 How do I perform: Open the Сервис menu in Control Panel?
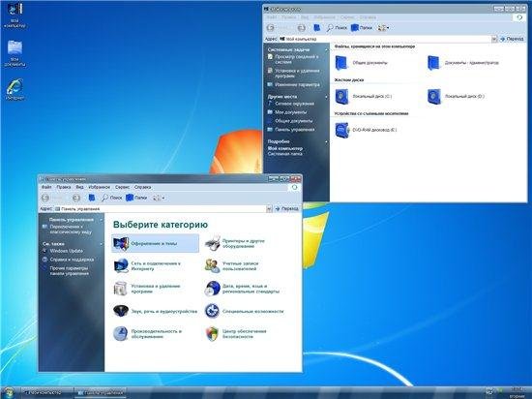click(x=122, y=187)
